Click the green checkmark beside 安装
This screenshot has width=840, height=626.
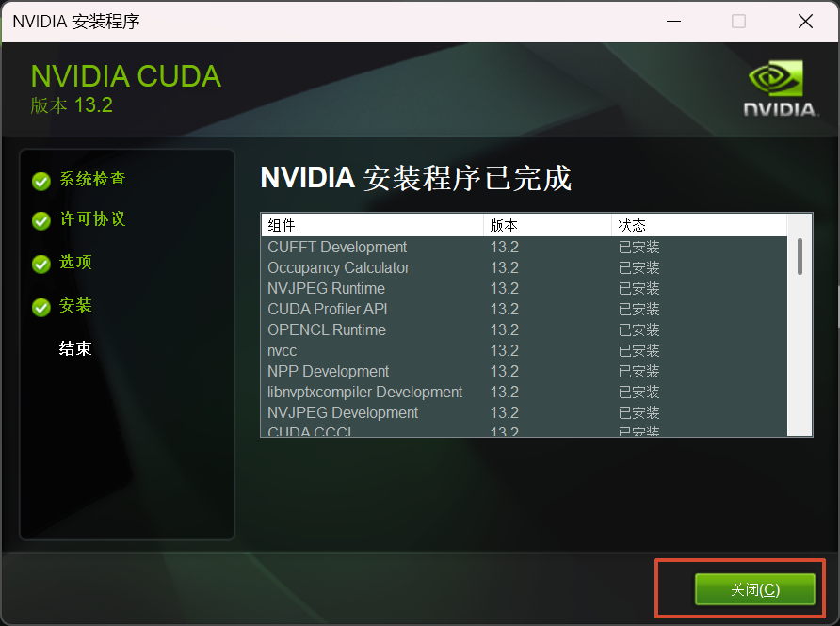click(x=40, y=307)
